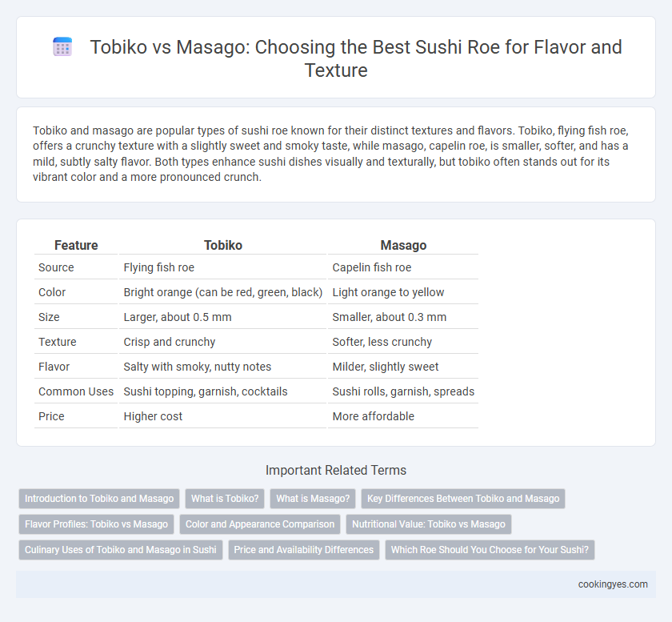Open the 'What is Masago?' tag
The height and width of the screenshot is (622, 672).
pos(313,499)
